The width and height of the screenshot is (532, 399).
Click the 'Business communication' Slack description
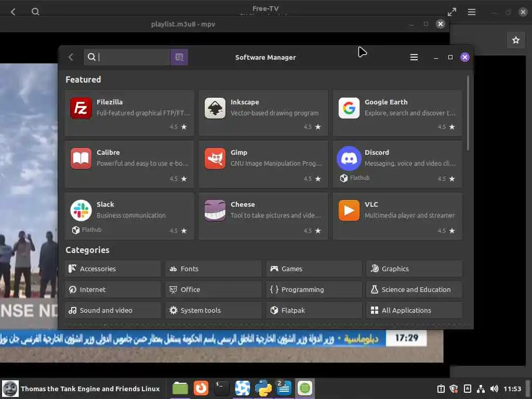point(131,216)
